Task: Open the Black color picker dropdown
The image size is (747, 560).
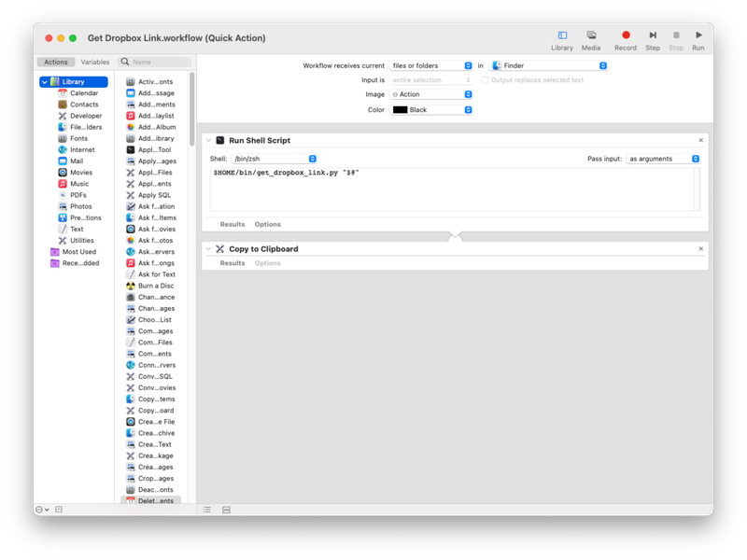Action: coord(431,110)
